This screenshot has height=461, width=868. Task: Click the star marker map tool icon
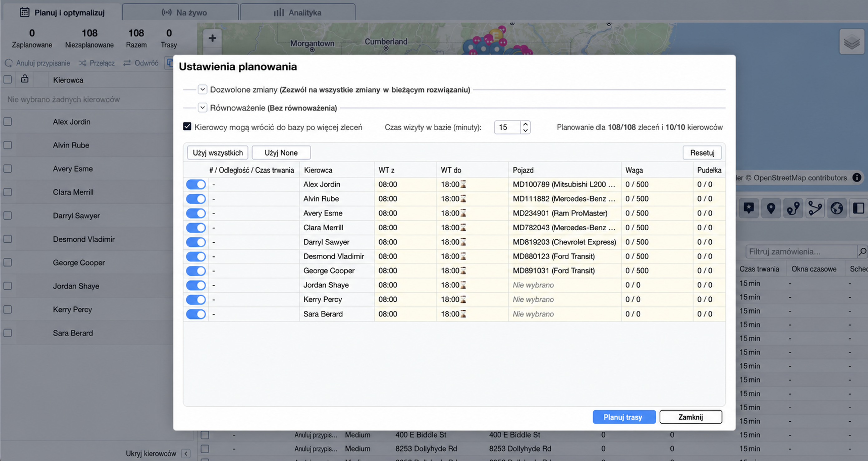coord(749,208)
